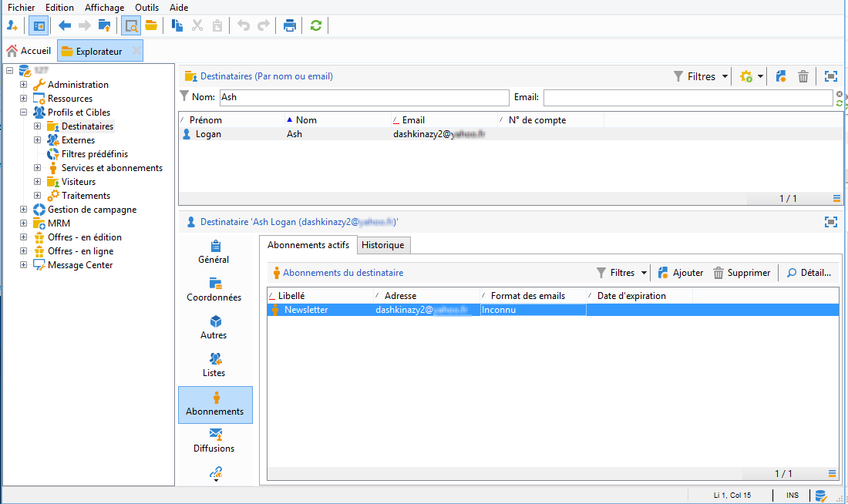The width and height of the screenshot is (848, 504).
Task: Toggle the detail view magnifier icon
Action: (x=131, y=25)
